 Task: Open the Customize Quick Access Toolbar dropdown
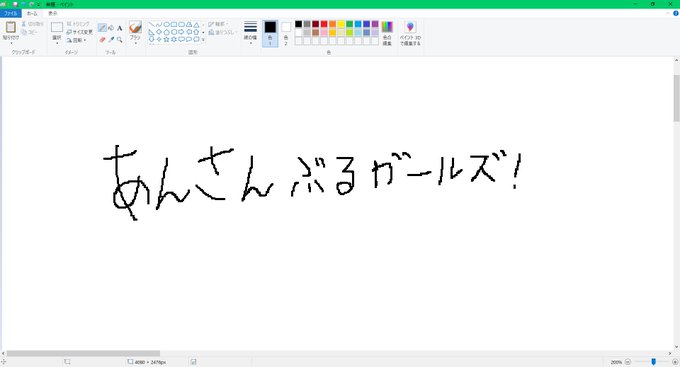click(x=39, y=4)
